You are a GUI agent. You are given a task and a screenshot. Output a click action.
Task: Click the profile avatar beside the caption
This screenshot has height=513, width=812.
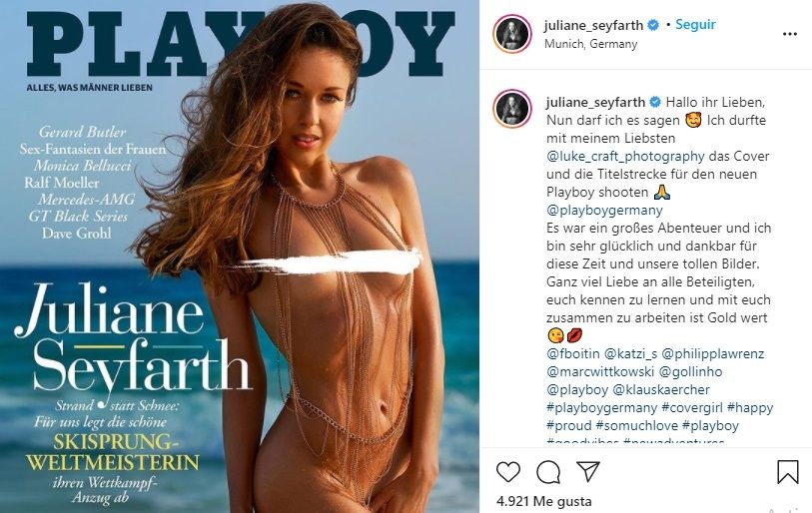coord(512,108)
